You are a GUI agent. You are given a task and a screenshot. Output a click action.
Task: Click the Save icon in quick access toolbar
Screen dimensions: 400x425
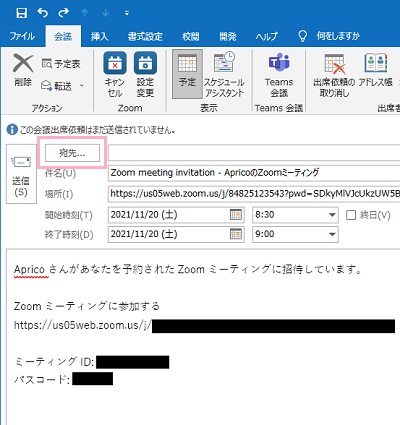coord(22,13)
